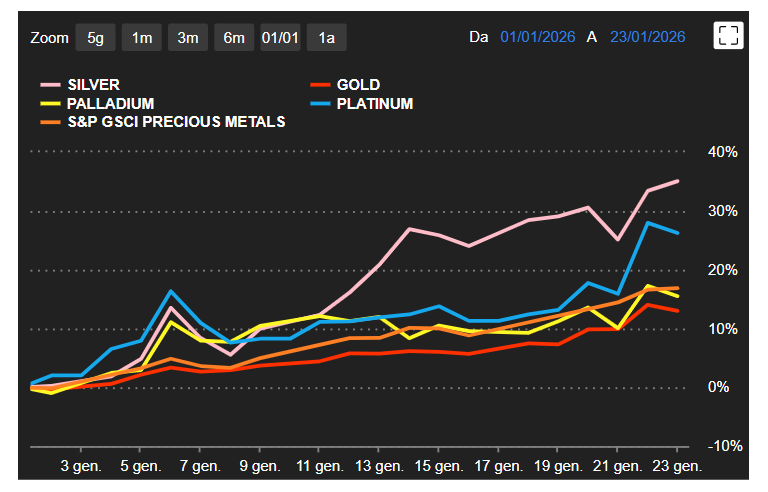This screenshot has height=492, width=768.
Task: Set zoom to 1a (one year)
Action: pos(326,38)
